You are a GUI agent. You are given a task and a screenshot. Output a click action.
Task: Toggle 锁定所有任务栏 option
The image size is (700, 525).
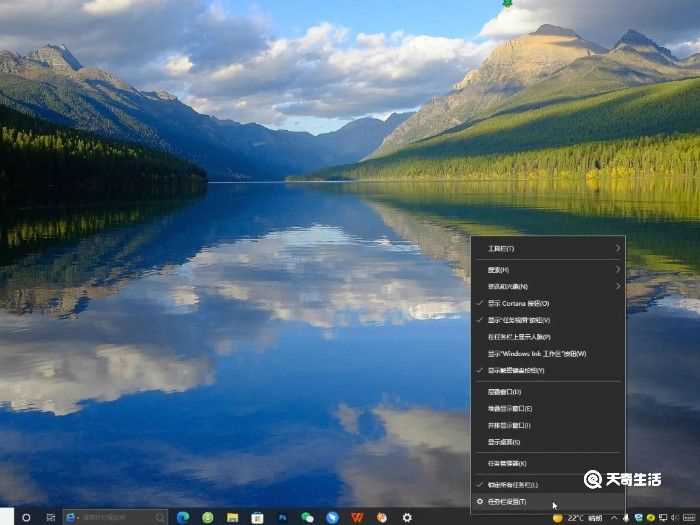point(520,484)
